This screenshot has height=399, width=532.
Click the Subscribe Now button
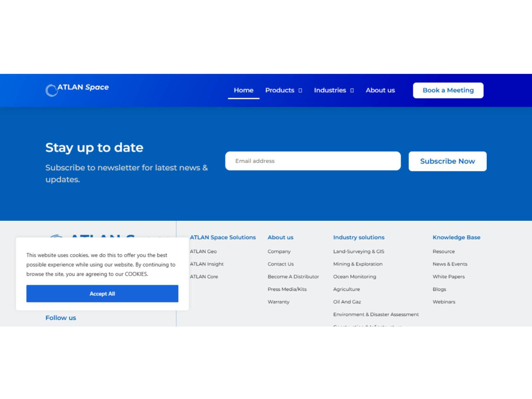pyautogui.click(x=447, y=161)
